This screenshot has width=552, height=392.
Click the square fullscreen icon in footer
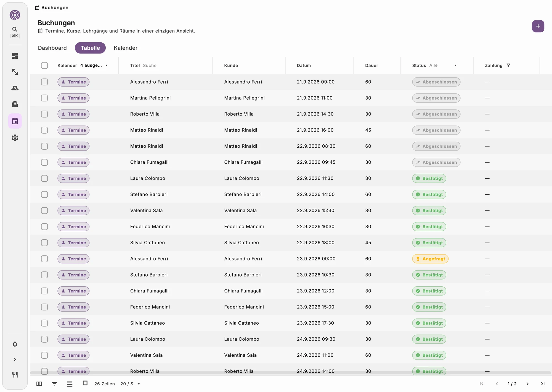[x=85, y=383]
